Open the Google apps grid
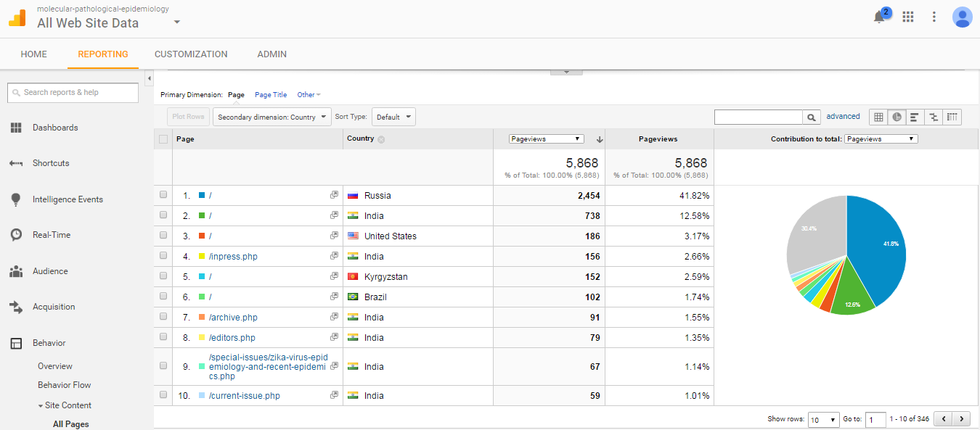The height and width of the screenshot is (430, 980). pos(907,17)
